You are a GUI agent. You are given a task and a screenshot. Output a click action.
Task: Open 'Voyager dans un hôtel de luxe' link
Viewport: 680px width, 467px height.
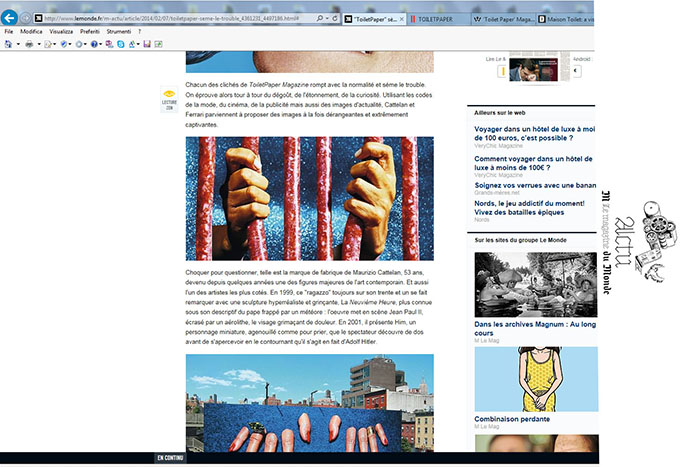(534, 134)
